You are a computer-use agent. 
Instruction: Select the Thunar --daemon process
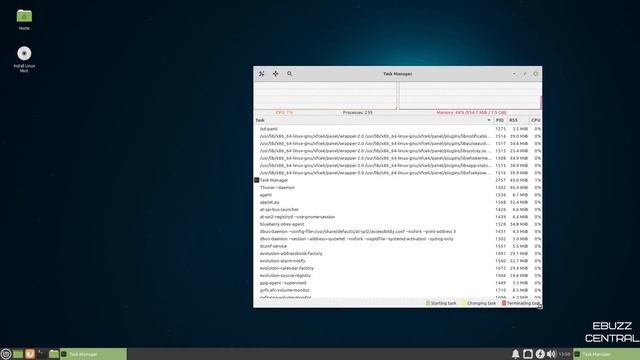click(x=398, y=188)
